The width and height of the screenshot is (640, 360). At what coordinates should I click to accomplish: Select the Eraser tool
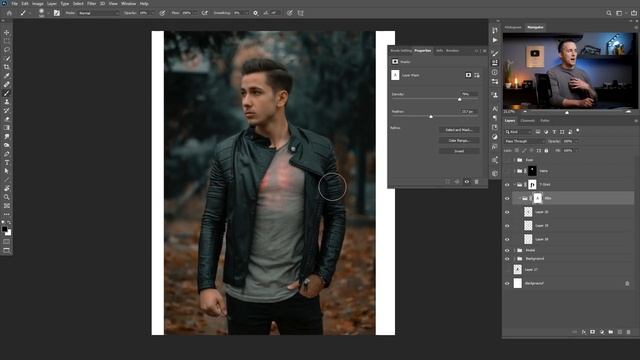coord(7,119)
